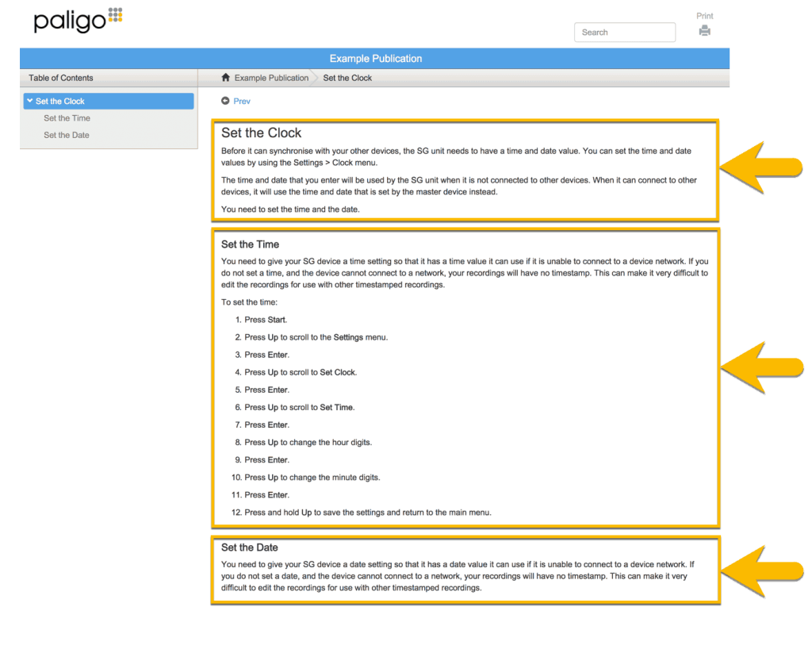The height and width of the screenshot is (653, 812).
Task: Click step 4 'scroll to Set Clock'
Action: click(301, 372)
